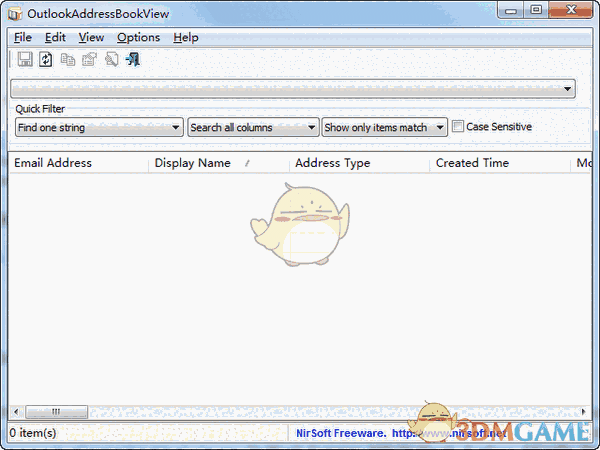The width and height of the screenshot is (600, 450).
Task: Click the app icon in the title bar
Action: pyautogui.click(x=15, y=14)
